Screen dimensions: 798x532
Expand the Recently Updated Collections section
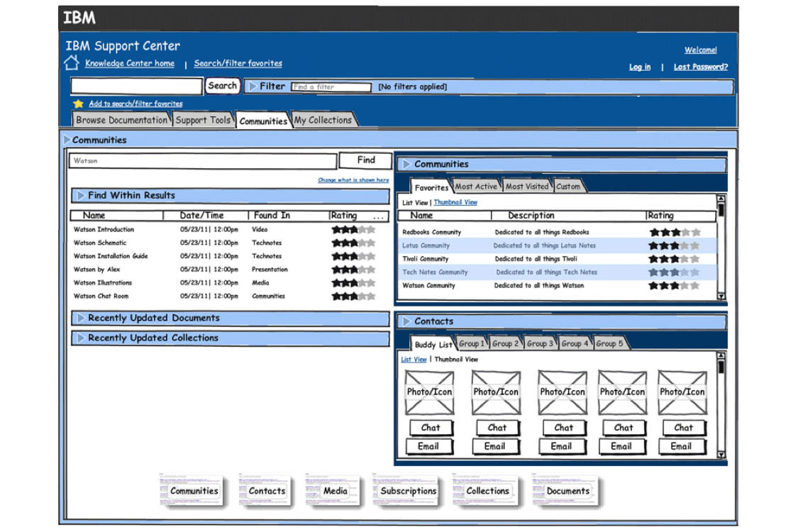tap(82, 338)
